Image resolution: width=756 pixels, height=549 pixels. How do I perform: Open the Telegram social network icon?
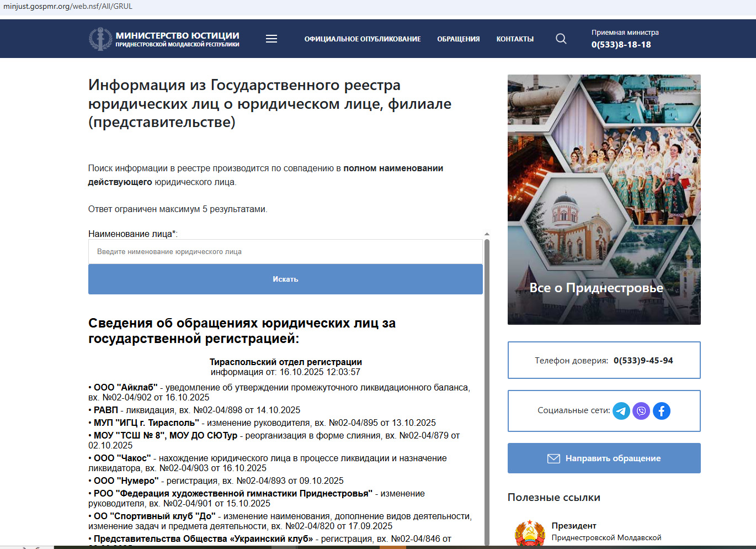click(621, 411)
